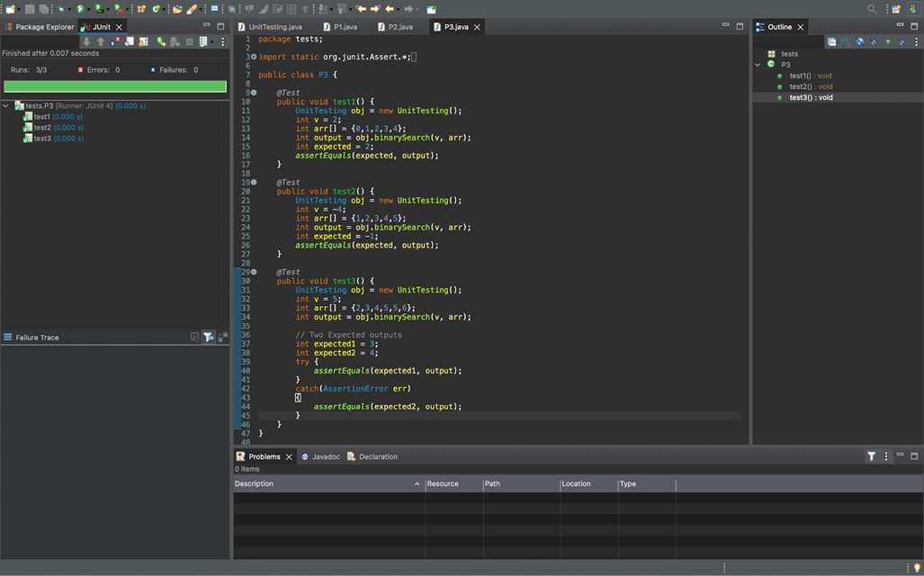Image resolution: width=924 pixels, height=576 pixels.
Task: Click Outline Collapse All icon
Action: coord(831,42)
